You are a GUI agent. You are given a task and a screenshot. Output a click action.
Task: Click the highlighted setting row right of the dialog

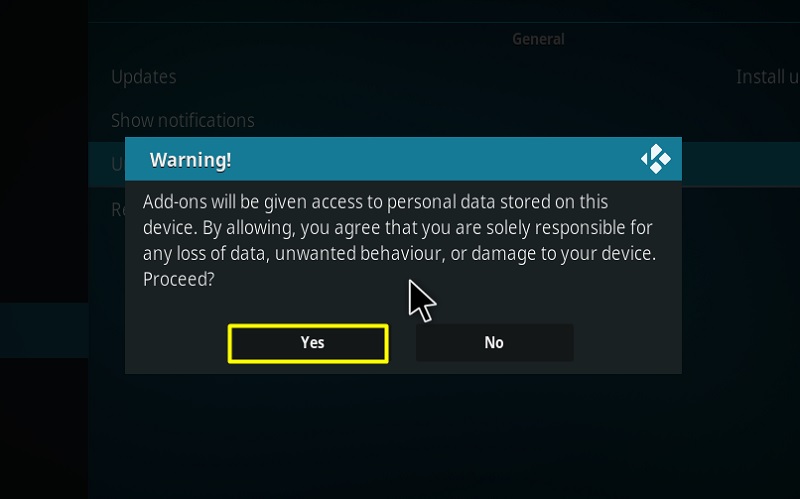tap(741, 164)
